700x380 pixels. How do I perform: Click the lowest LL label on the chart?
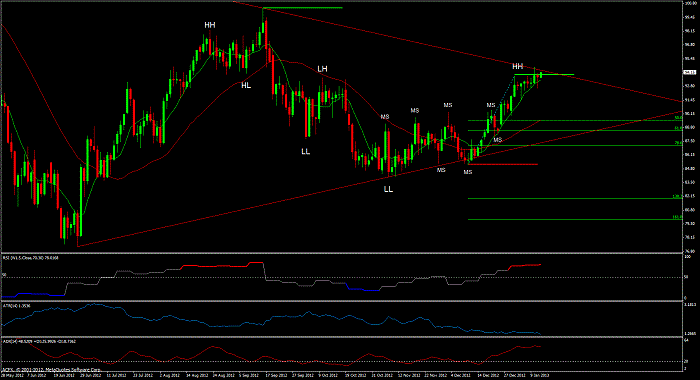(x=388, y=189)
